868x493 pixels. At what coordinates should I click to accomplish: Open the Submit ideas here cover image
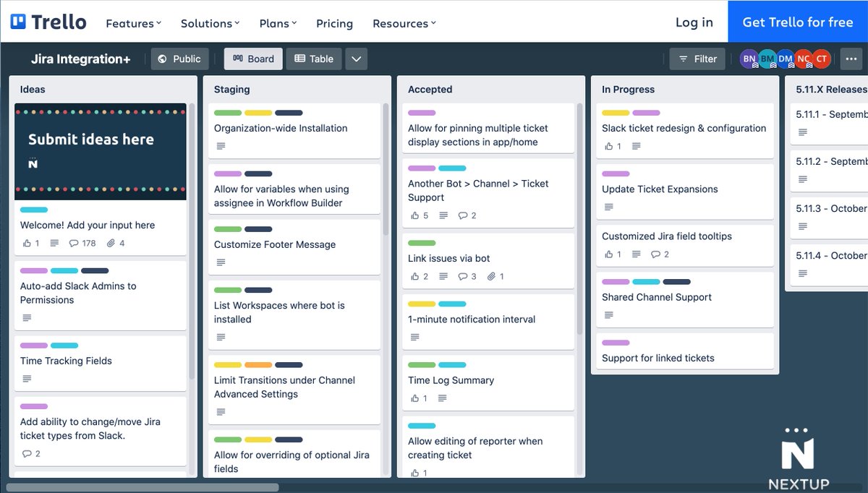(x=101, y=151)
